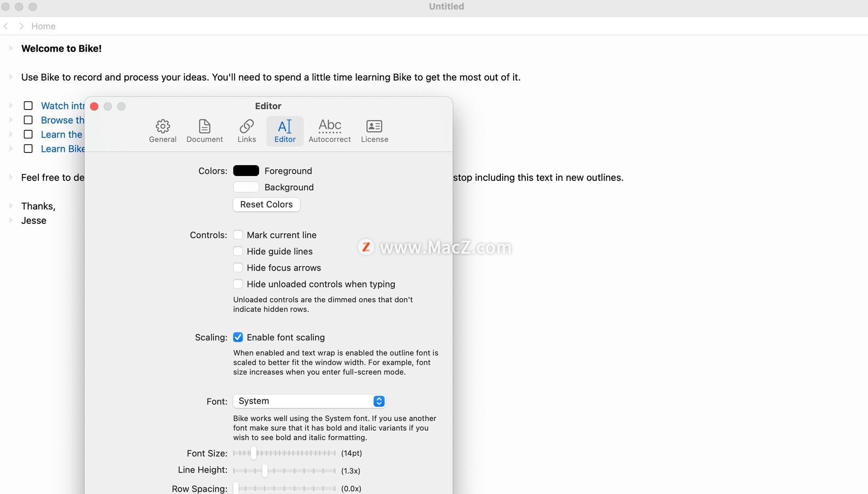Click Home in the breadcrumb bar

point(43,26)
